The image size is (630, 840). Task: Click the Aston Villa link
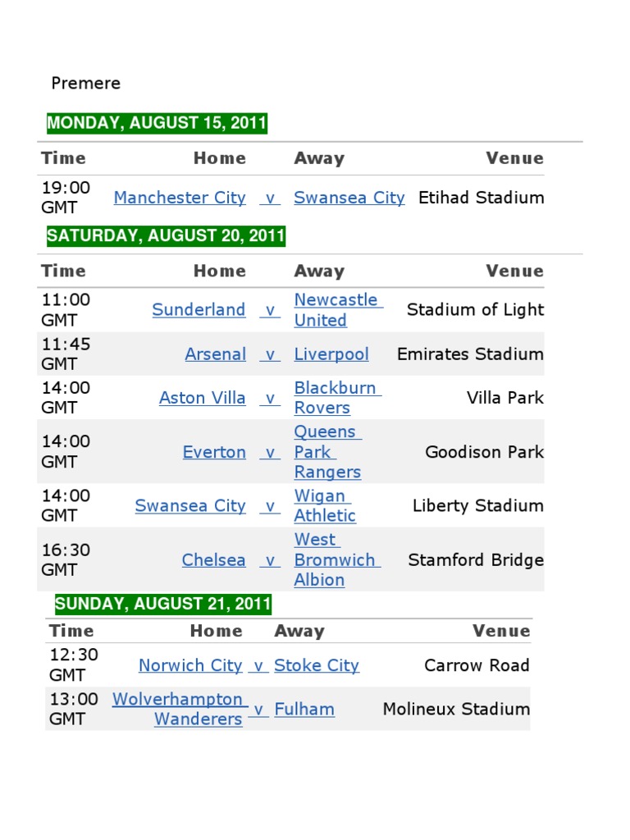[x=202, y=398]
